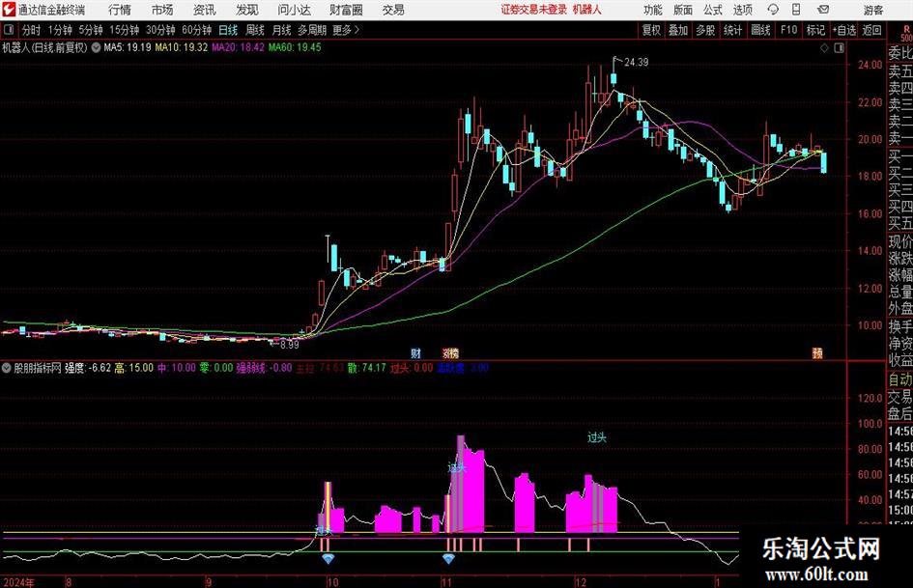Click the 机器人(日线,前复权) chart title

[44, 47]
